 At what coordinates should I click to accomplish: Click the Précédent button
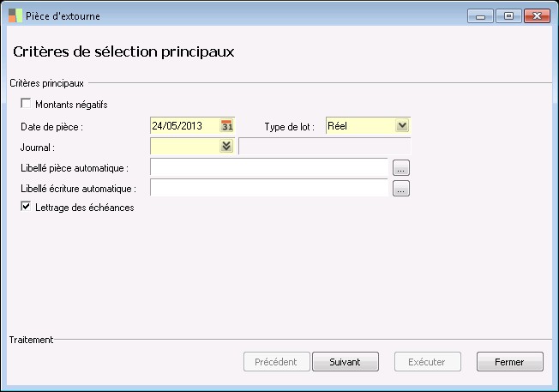click(276, 362)
